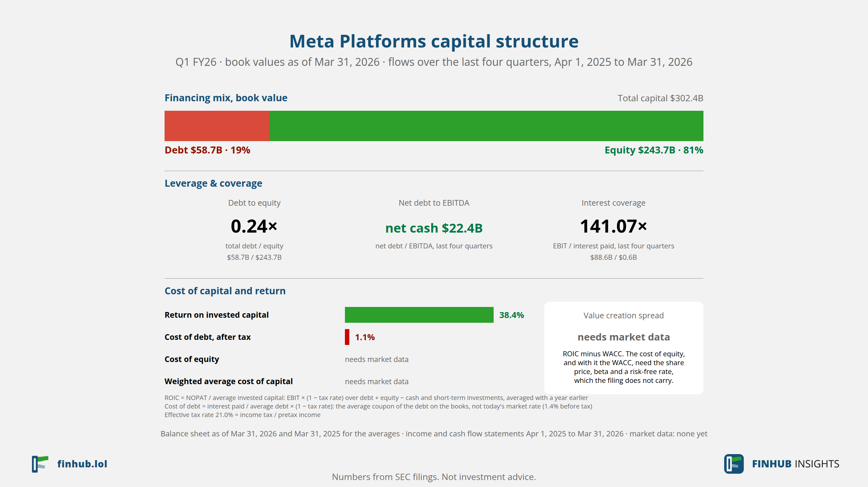Click the FINHUB INSIGHTS brand text

tap(795, 464)
